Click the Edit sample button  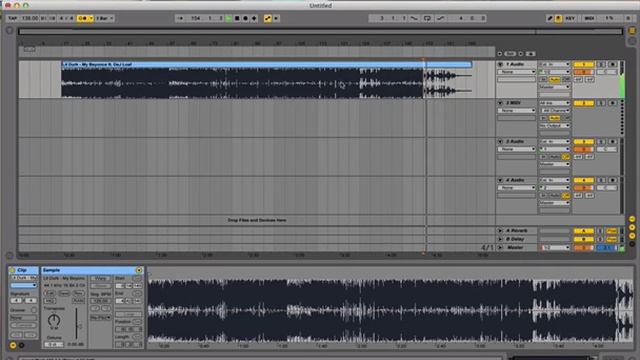point(50,293)
